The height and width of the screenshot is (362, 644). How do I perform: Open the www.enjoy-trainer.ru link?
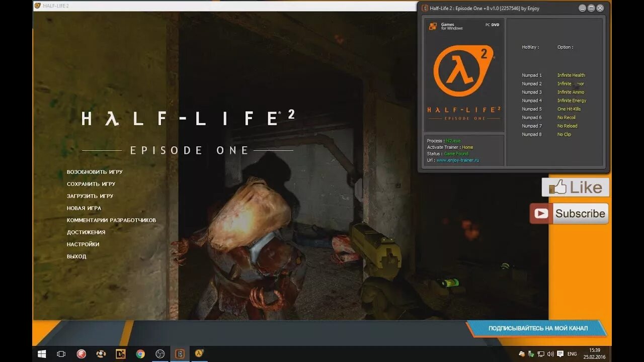coord(458,160)
